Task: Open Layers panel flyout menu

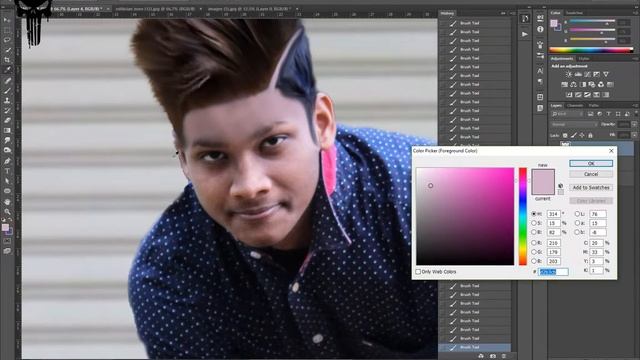Action: 635,105
